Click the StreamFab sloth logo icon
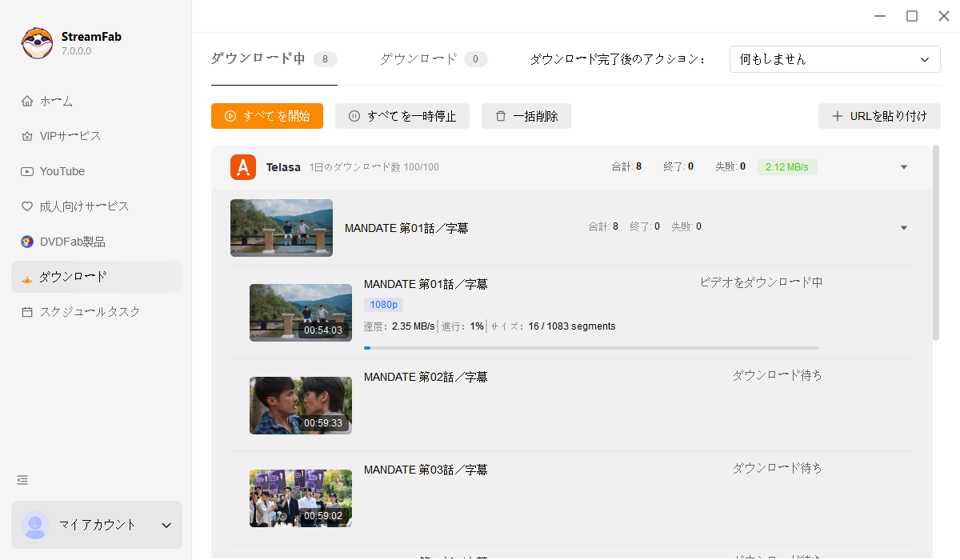 [37, 43]
